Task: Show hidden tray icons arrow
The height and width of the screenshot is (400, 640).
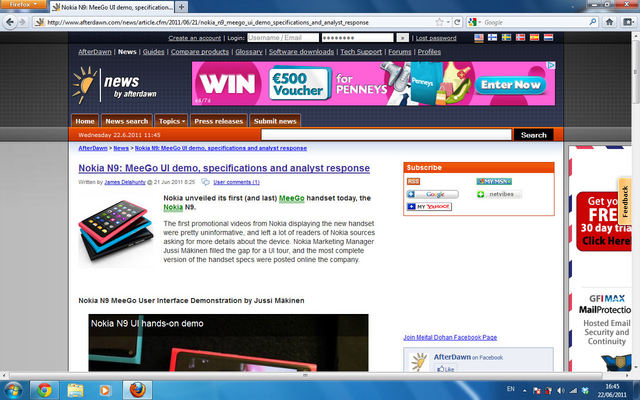Action: click(525, 391)
